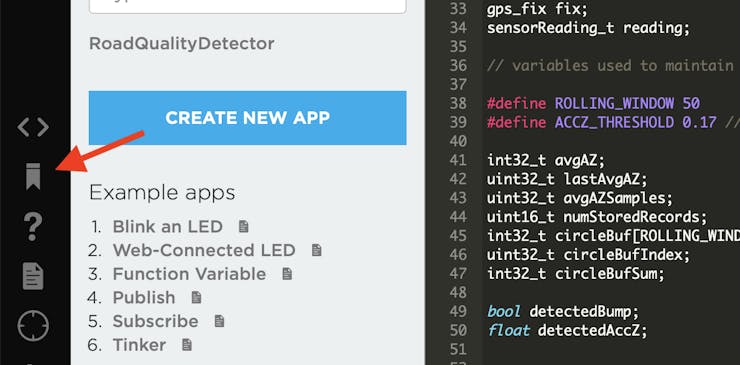740x365 pixels.
Task: Open the Subscribe example app
Action: 155,321
